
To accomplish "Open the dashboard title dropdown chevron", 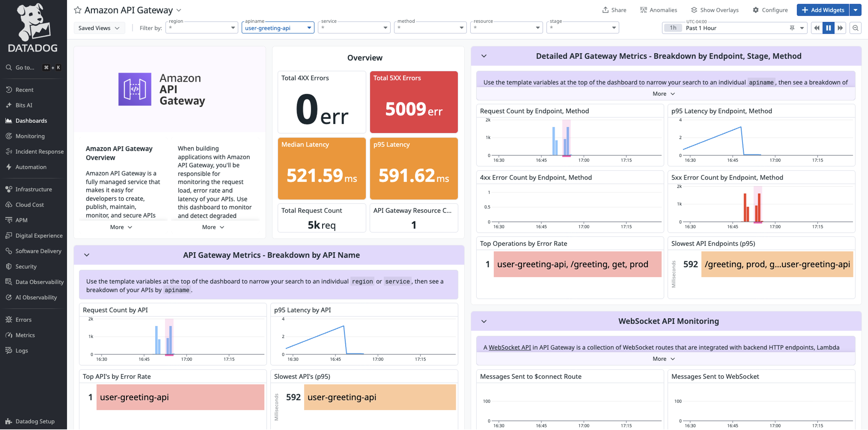I will coord(179,10).
